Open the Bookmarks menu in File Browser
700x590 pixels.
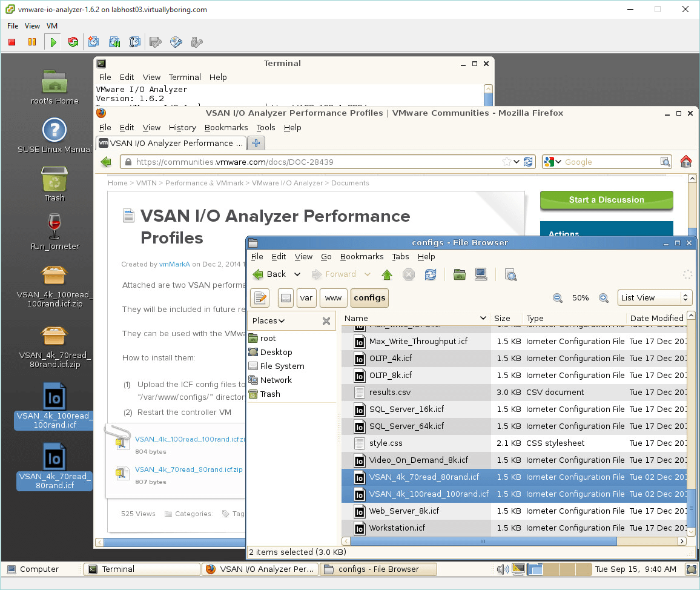point(362,256)
